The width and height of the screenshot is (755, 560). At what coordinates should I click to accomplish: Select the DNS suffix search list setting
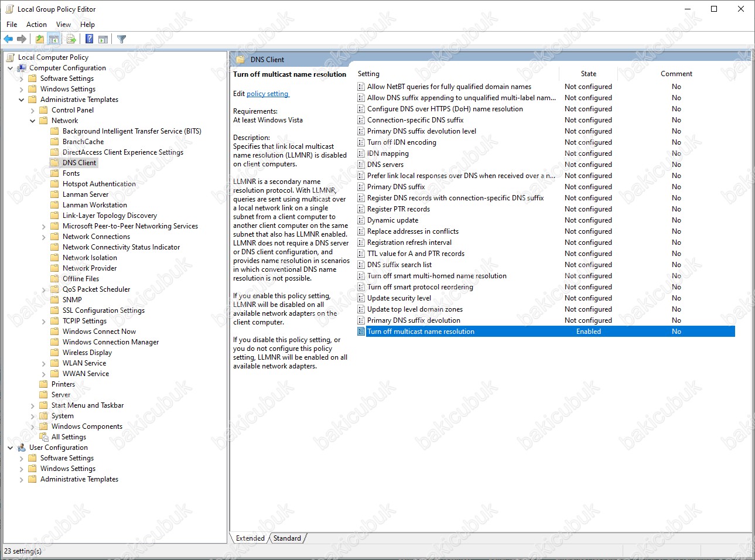coord(399,265)
